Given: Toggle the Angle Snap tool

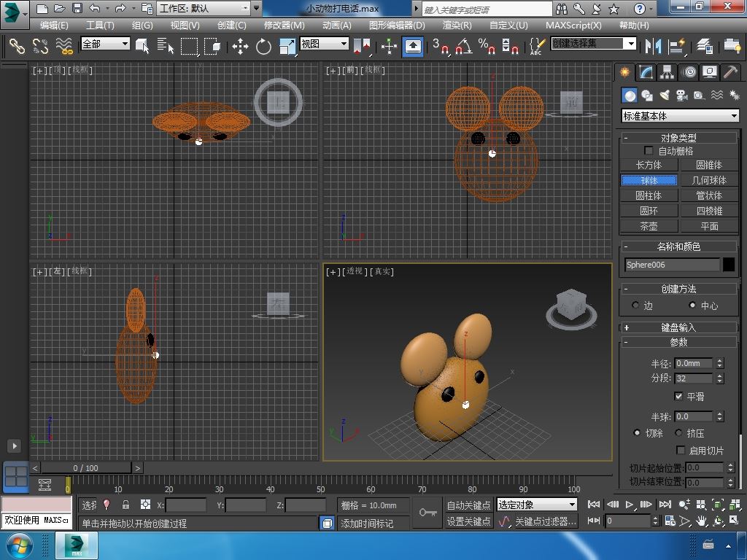Looking at the screenshot, I should [463, 46].
